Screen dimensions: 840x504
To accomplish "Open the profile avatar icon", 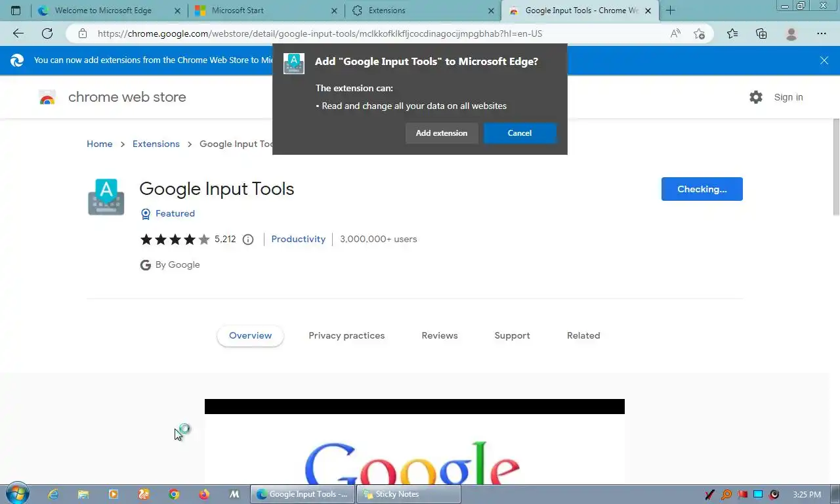I will [x=791, y=33].
